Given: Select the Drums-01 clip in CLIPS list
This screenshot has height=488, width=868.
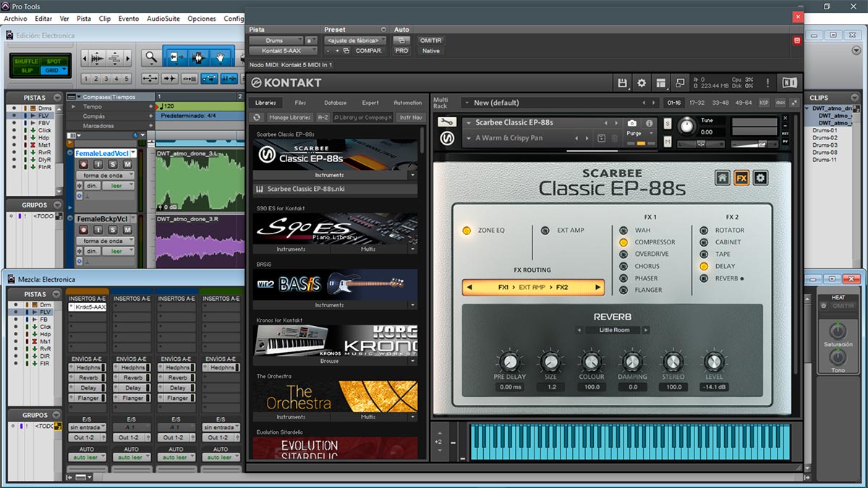Looking at the screenshot, I should (825, 130).
